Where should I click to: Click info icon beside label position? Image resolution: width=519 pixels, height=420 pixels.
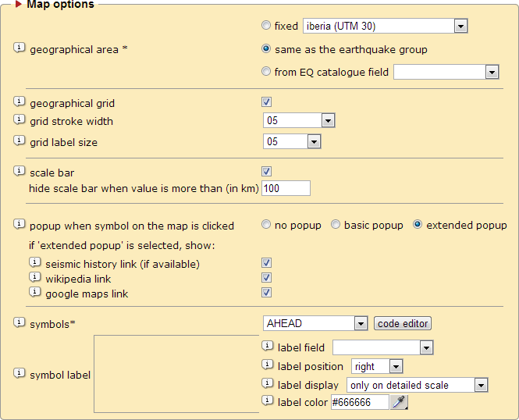tap(268, 365)
